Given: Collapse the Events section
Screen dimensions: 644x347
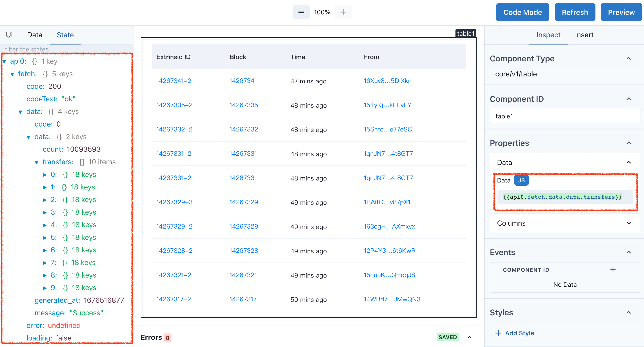Looking at the screenshot, I should point(628,252).
